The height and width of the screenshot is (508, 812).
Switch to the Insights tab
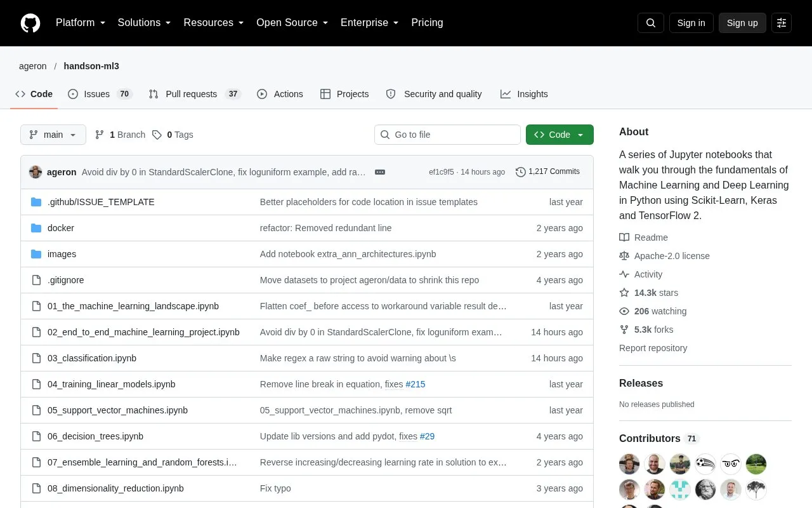click(x=524, y=94)
